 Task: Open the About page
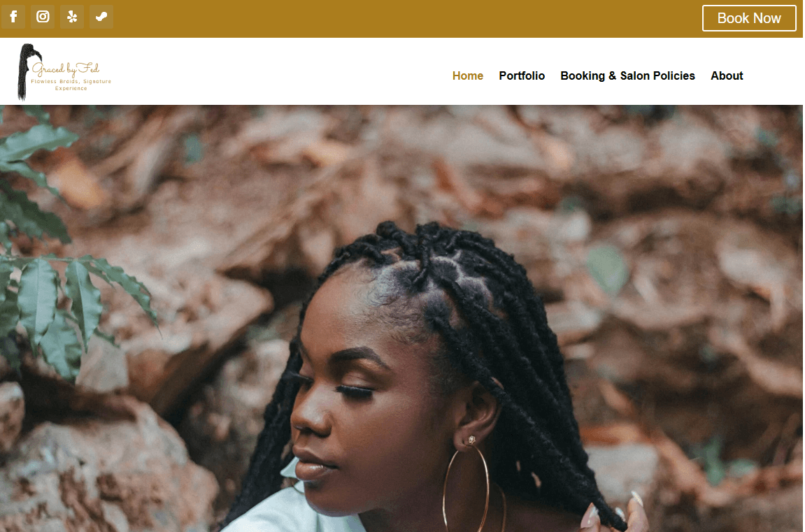(727, 76)
